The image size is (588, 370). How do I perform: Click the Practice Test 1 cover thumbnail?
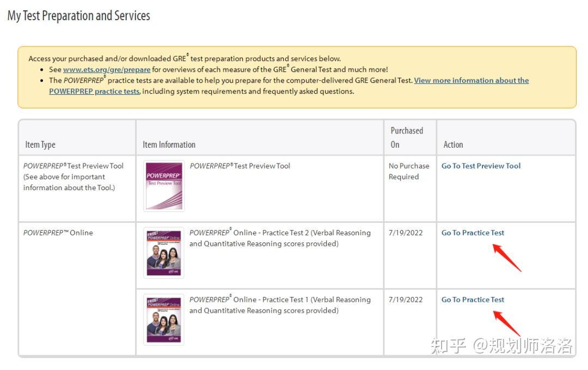click(164, 320)
